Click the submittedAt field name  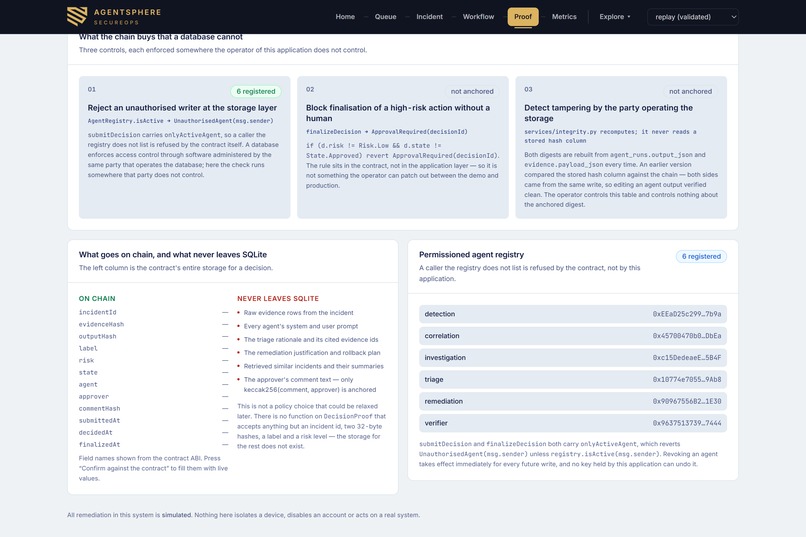[99, 420]
